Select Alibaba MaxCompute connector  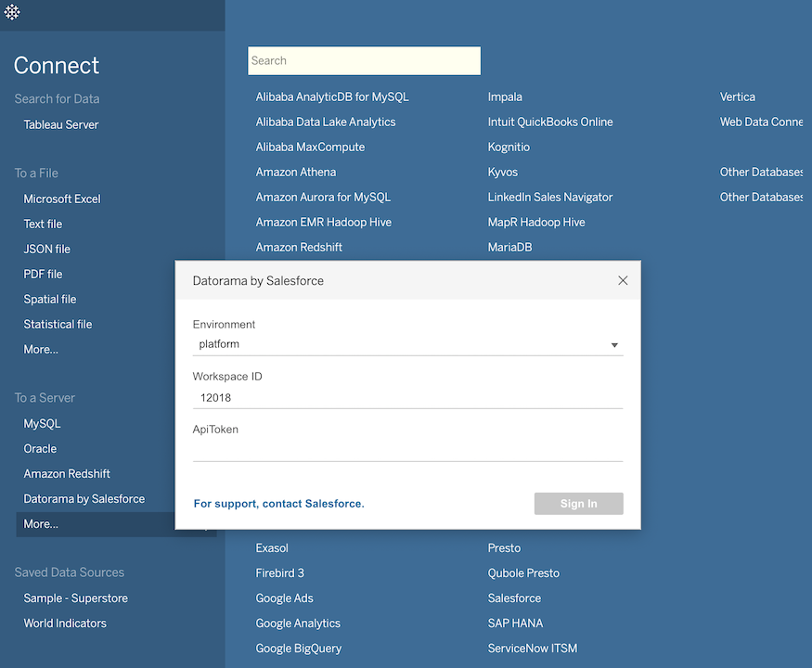tap(310, 148)
